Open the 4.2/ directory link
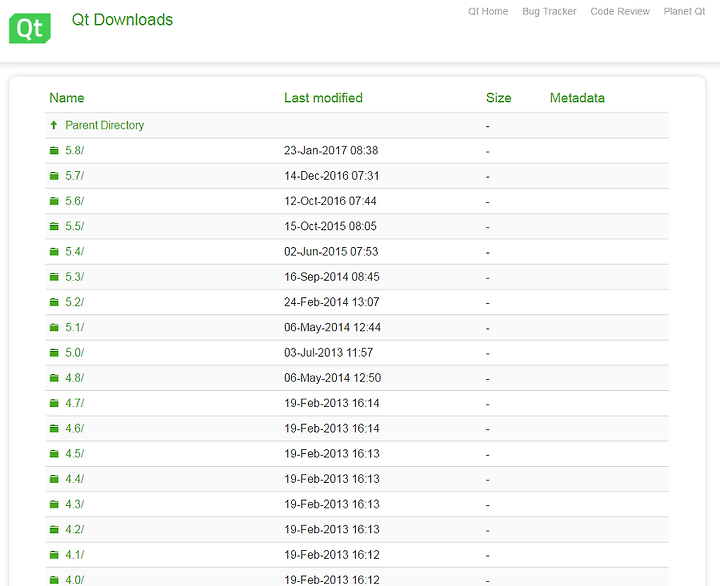 (74, 529)
